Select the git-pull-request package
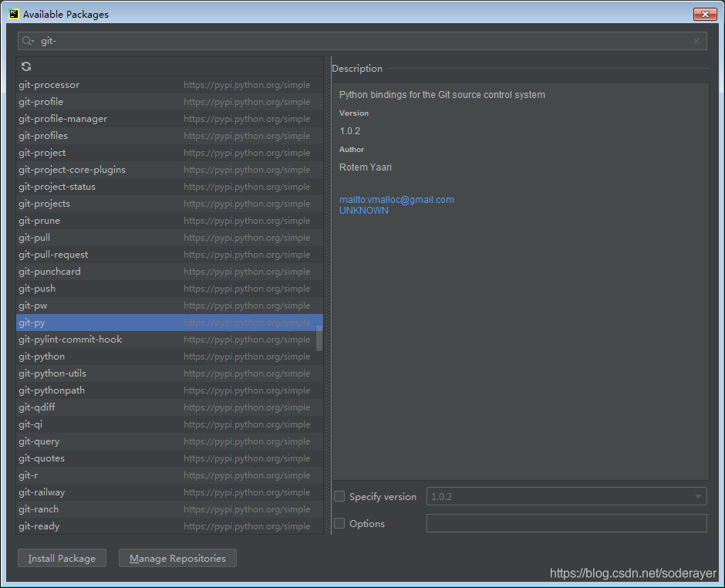725x588 pixels. pyautogui.click(x=53, y=254)
